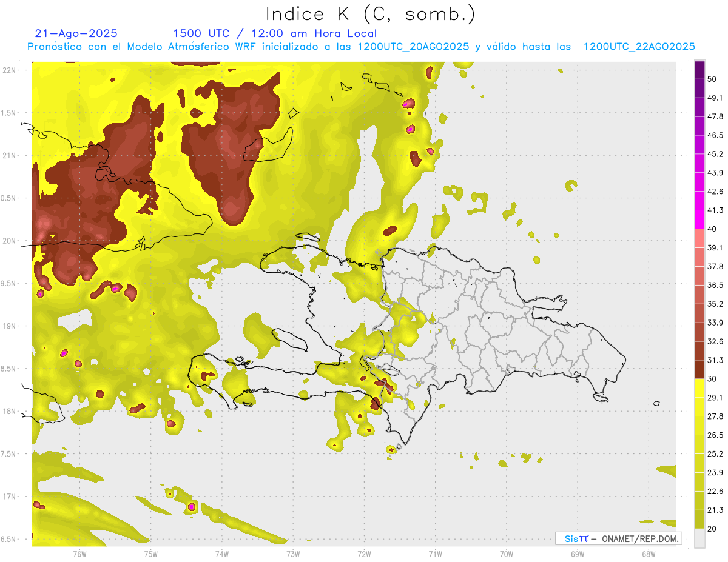Click the colorbar value '20'
Screen dimensions: 728x562
[x=713, y=529]
